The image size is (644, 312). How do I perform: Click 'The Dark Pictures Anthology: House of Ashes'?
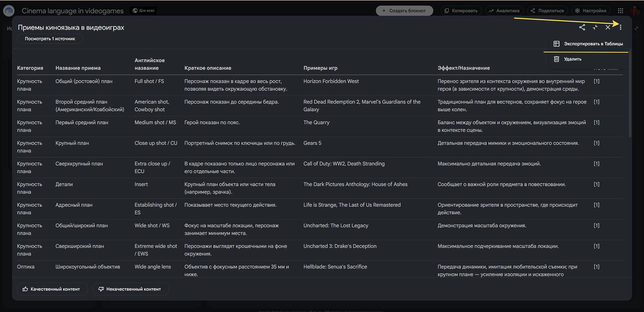point(355,184)
